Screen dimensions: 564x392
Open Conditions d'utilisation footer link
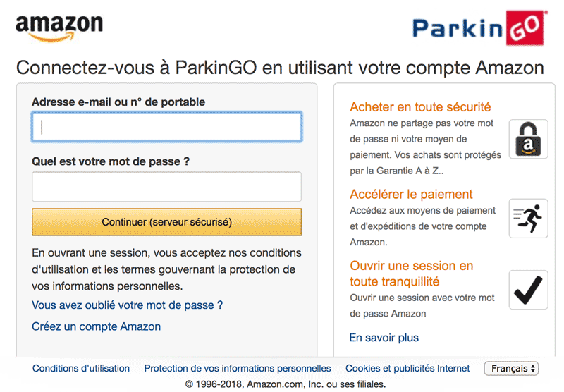(81, 368)
